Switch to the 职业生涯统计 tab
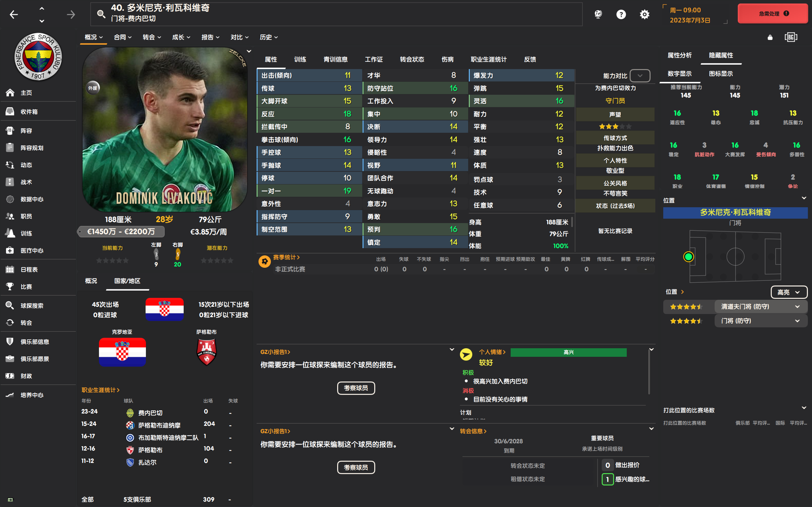This screenshot has width=812, height=507. click(488, 59)
